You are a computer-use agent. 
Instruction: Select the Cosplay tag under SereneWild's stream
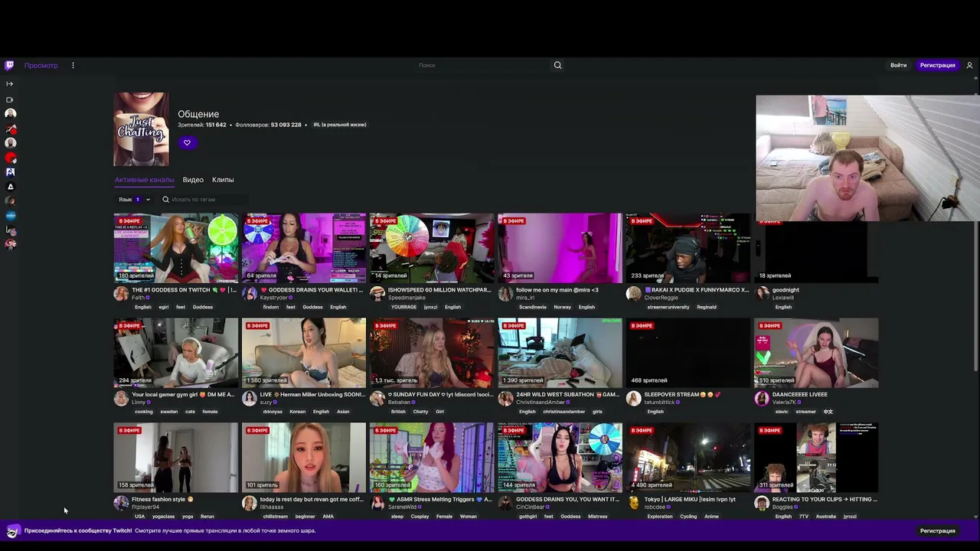click(420, 517)
